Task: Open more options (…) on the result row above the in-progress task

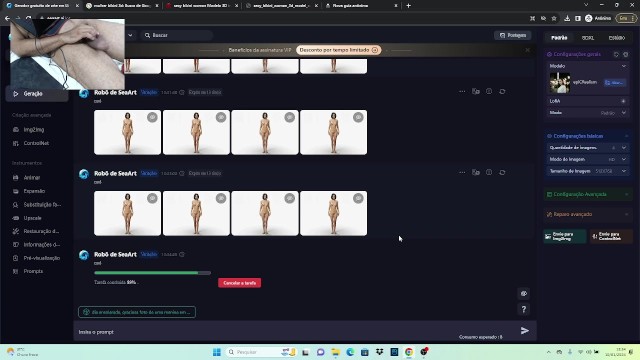Action: pos(462,173)
